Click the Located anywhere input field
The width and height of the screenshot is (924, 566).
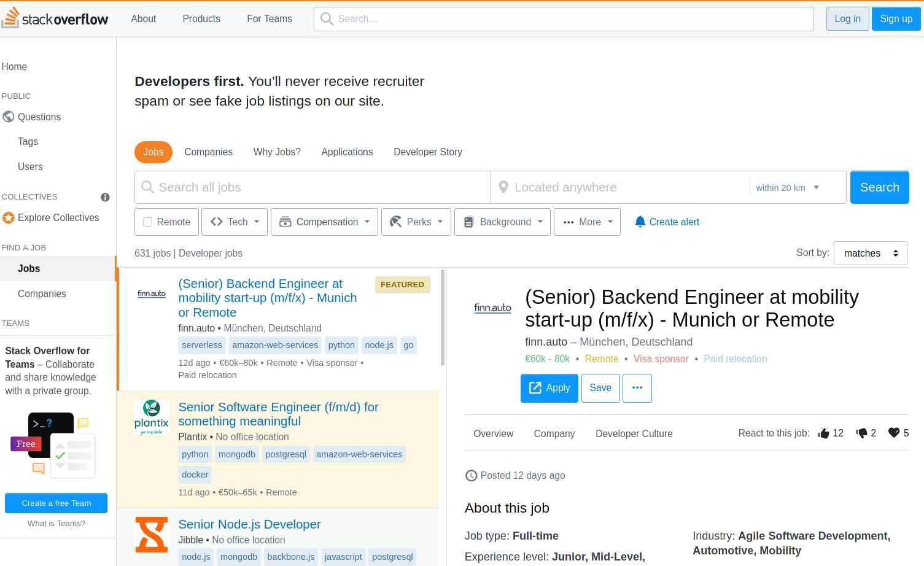(620, 187)
